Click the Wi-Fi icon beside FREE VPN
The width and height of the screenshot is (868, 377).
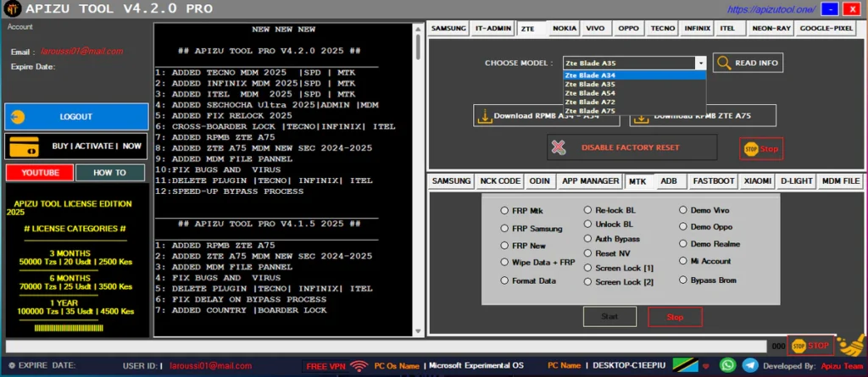pyautogui.click(x=359, y=366)
